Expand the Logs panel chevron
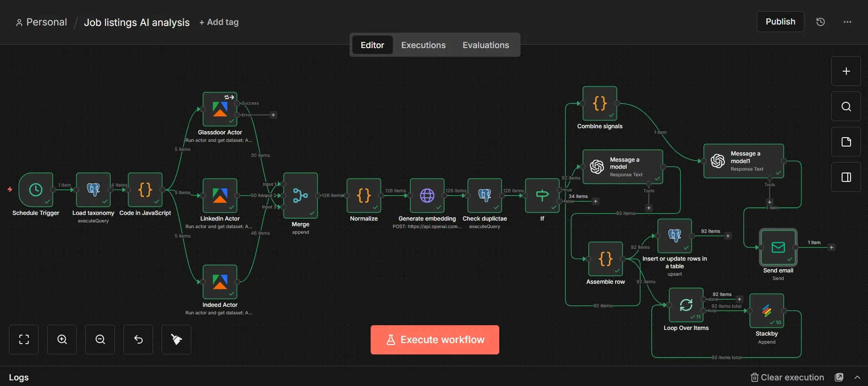The height and width of the screenshot is (386, 868). coord(857,378)
